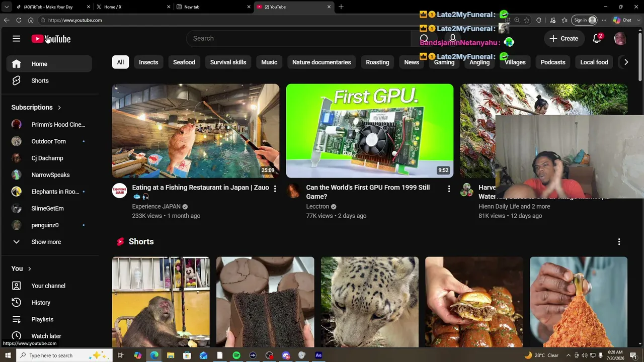This screenshot has height=362, width=644.
Task: Click the Experience JAPAN channel avatar
Action: coord(119,191)
